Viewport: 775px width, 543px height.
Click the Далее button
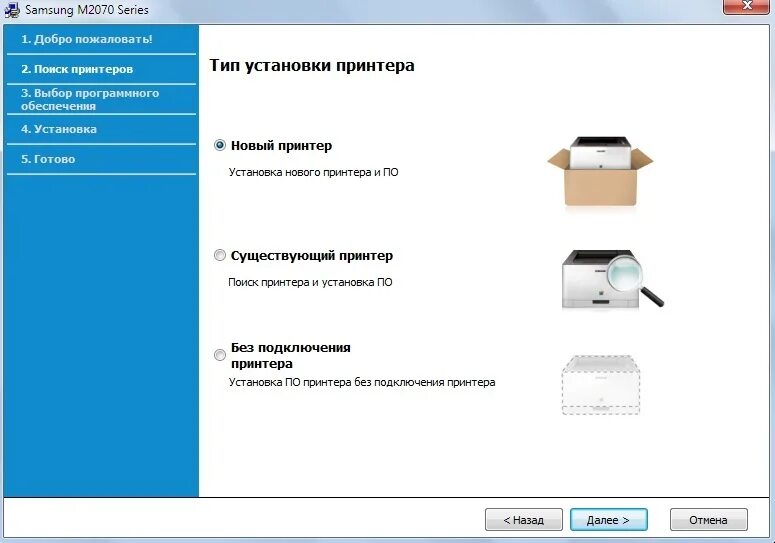(608, 520)
